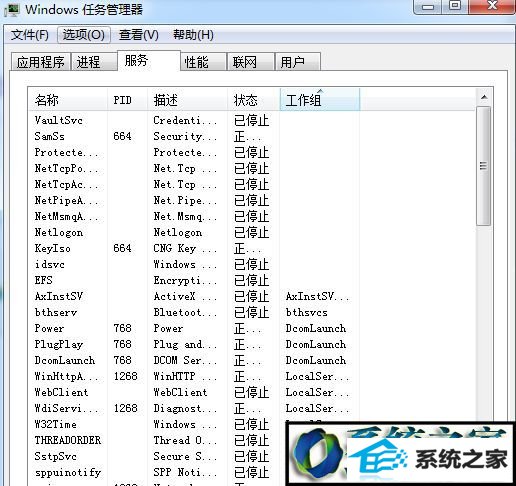Select the AxInstSV service name
516x486 pixels.
click(59, 296)
